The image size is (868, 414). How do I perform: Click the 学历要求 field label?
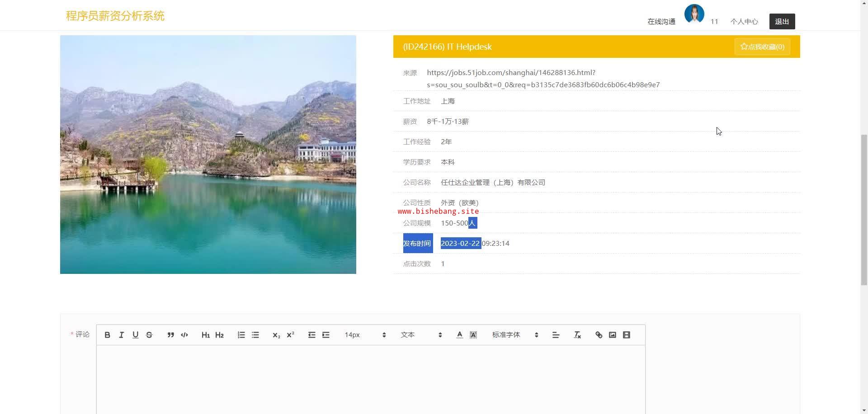417,162
